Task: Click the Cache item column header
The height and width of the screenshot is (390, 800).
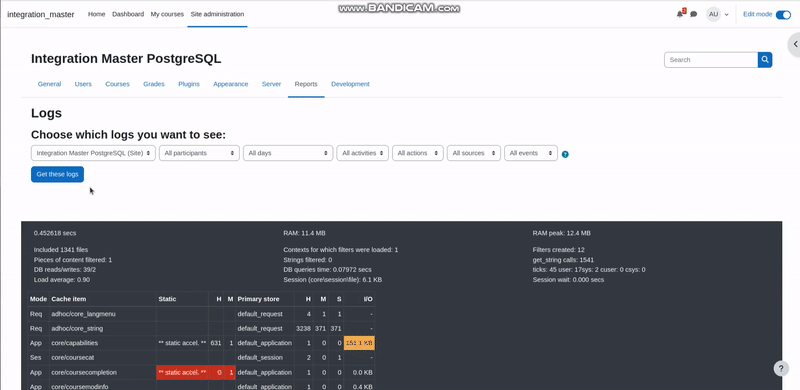Action: pyautogui.click(x=68, y=299)
